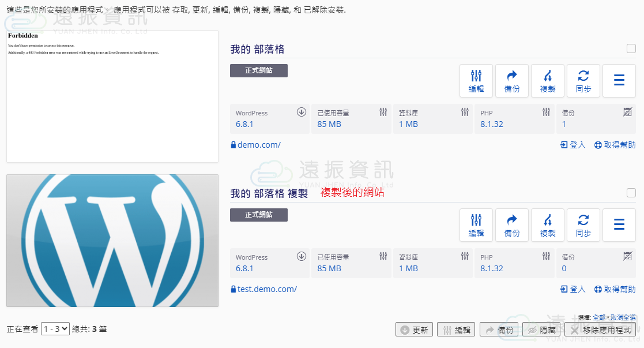Open hamburger menu for 我的 部落格

tap(619, 81)
